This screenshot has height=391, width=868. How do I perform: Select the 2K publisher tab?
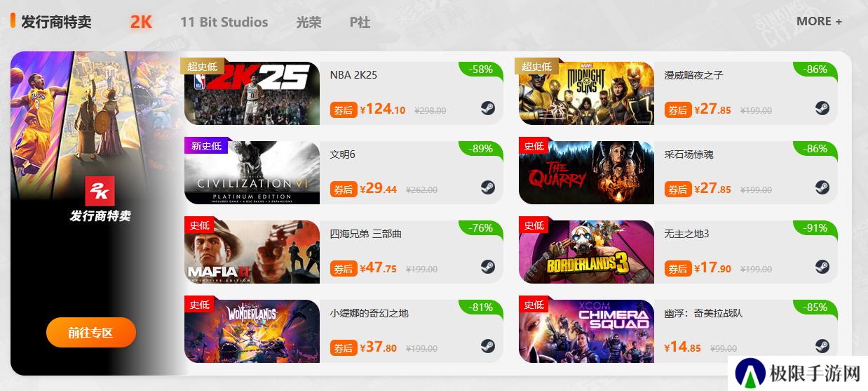tap(141, 22)
